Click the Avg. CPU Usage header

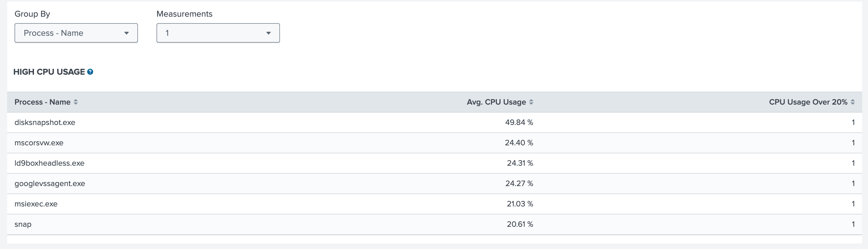(x=496, y=102)
